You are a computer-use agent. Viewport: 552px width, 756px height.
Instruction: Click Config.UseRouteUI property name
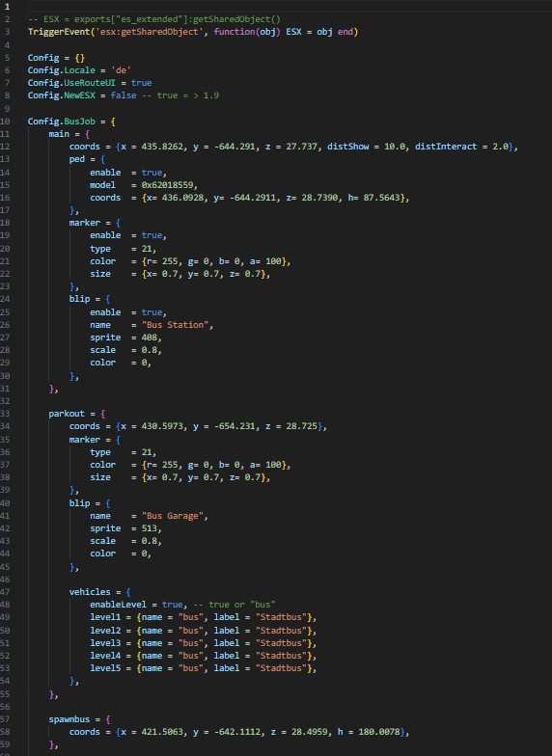tap(71, 83)
